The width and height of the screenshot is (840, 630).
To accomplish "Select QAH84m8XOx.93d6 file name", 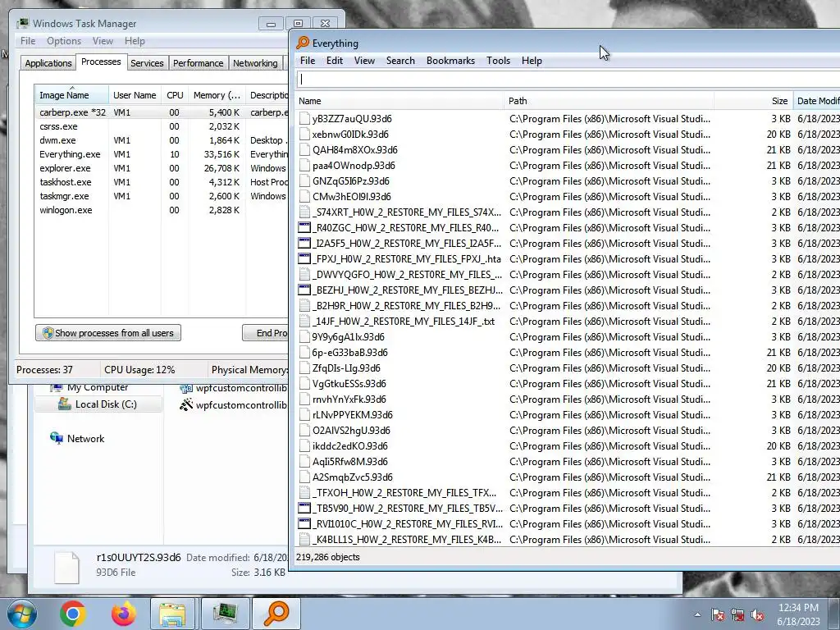I will pos(355,150).
